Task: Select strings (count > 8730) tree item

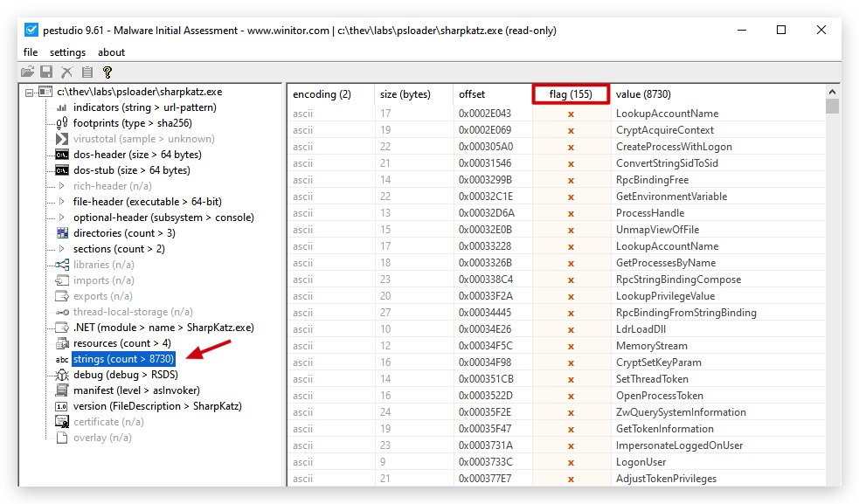Action: point(123,359)
